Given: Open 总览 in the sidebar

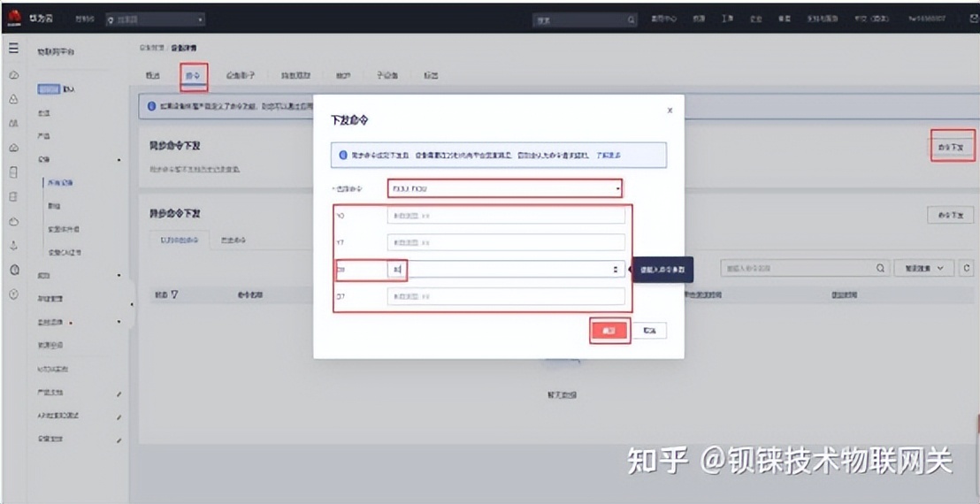Looking at the screenshot, I should tap(43, 113).
